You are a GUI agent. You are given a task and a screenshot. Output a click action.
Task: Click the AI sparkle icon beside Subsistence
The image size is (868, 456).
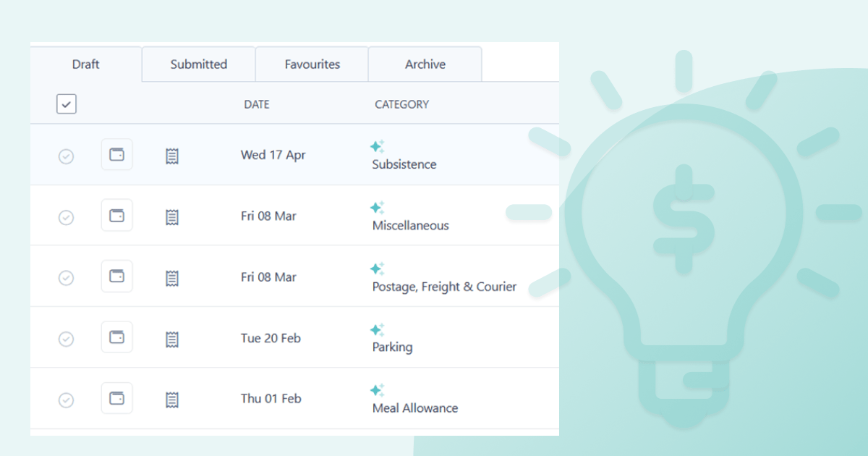tap(377, 145)
